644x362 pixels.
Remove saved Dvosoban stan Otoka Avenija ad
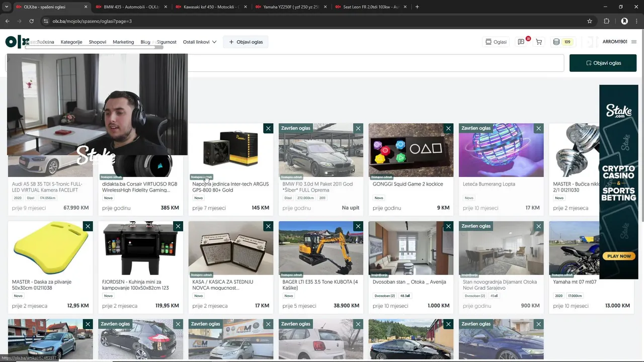(448, 227)
